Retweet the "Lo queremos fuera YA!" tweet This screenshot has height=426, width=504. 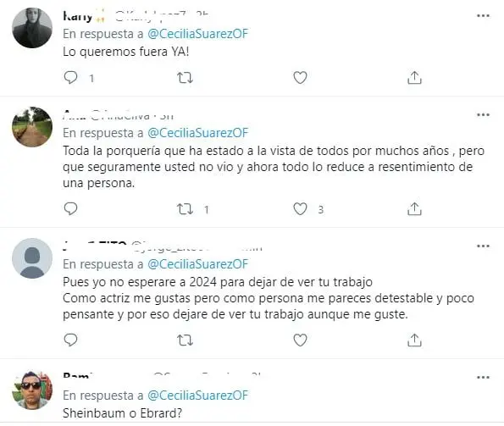pyautogui.click(x=185, y=78)
